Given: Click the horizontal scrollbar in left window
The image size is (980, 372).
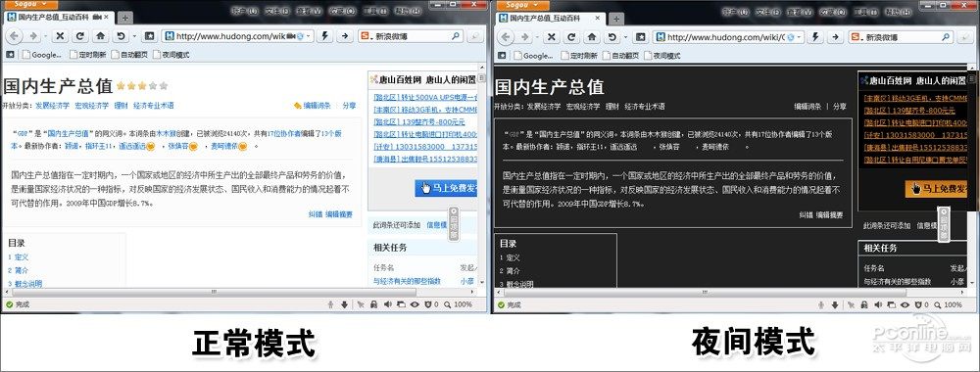Looking at the screenshot, I should pyautogui.click(x=213, y=292).
